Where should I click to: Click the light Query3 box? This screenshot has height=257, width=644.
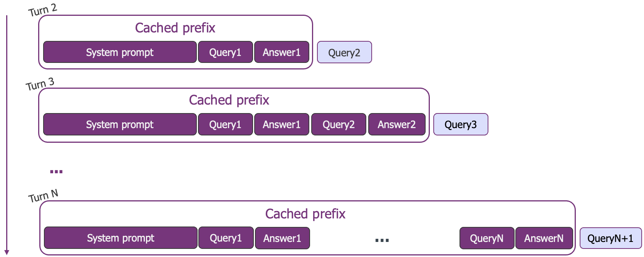point(461,124)
